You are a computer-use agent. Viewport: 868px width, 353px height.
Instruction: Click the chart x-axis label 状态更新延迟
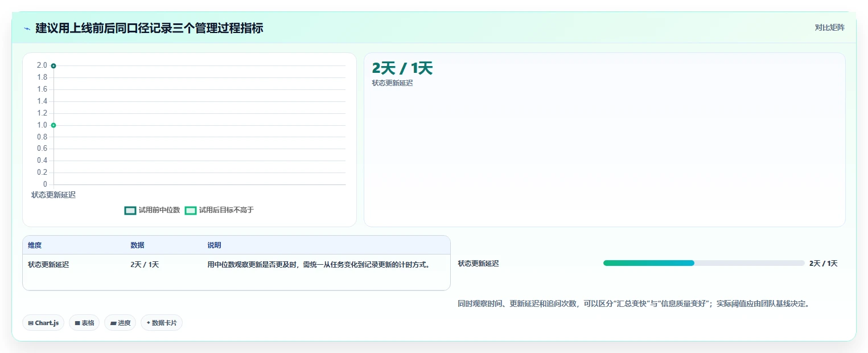(54, 195)
